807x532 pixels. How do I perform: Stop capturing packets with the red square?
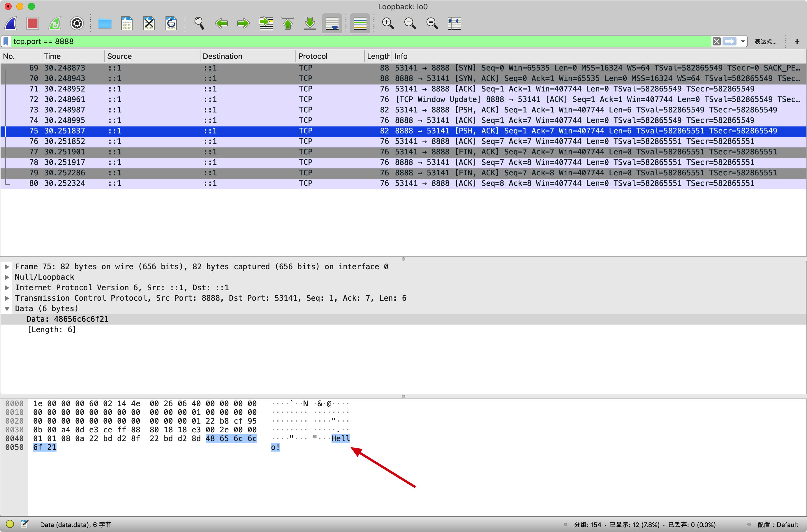pos(33,23)
